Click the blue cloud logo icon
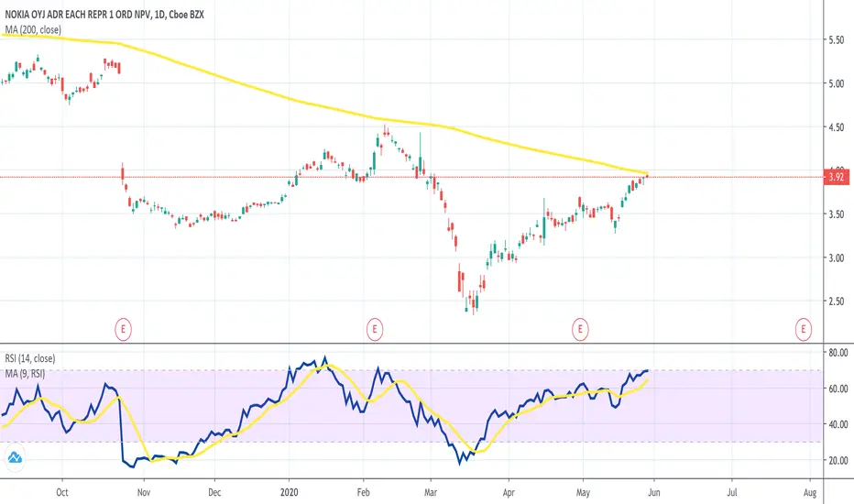The image size is (854, 504). (15, 457)
